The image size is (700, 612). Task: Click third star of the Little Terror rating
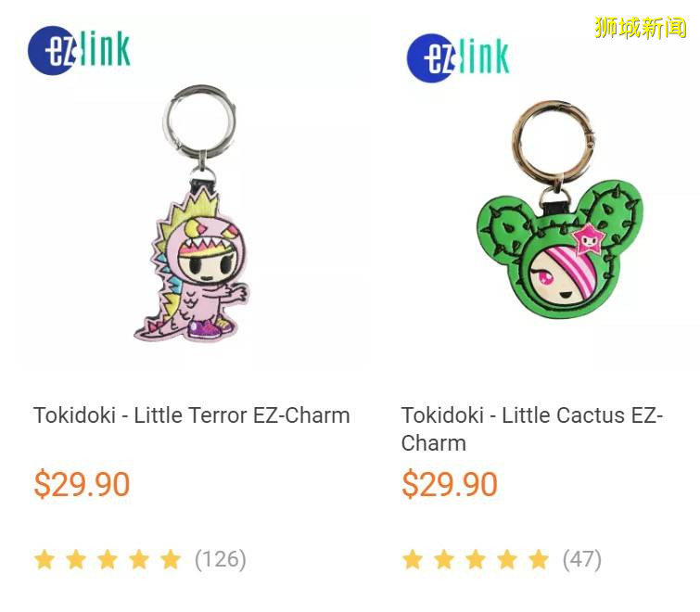108,559
